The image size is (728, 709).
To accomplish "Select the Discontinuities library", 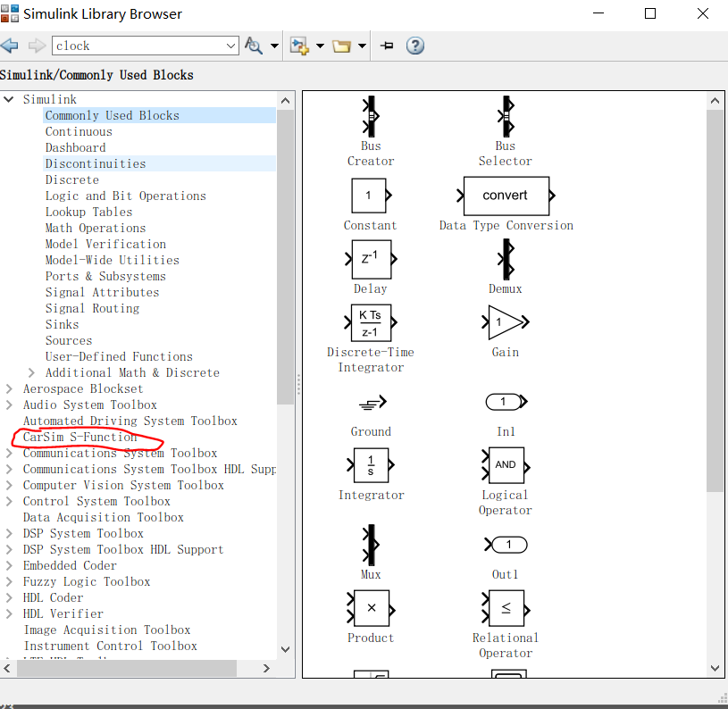I will tap(96, 163).
